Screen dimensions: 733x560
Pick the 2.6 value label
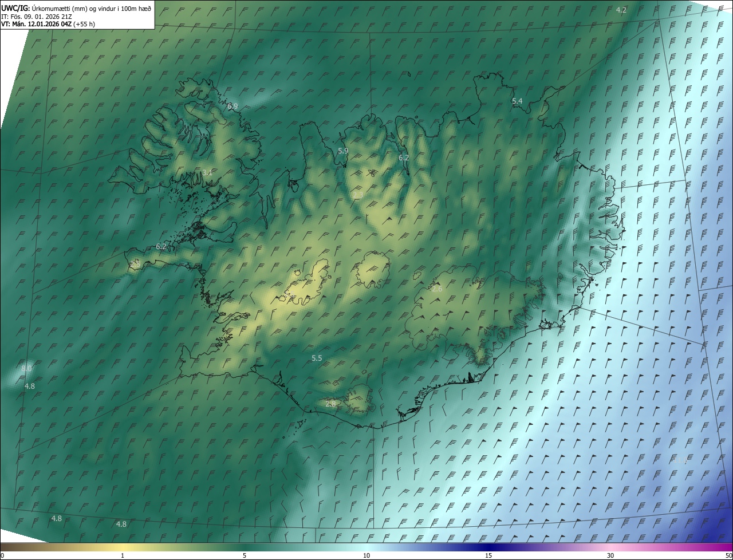tap(437, 289)
